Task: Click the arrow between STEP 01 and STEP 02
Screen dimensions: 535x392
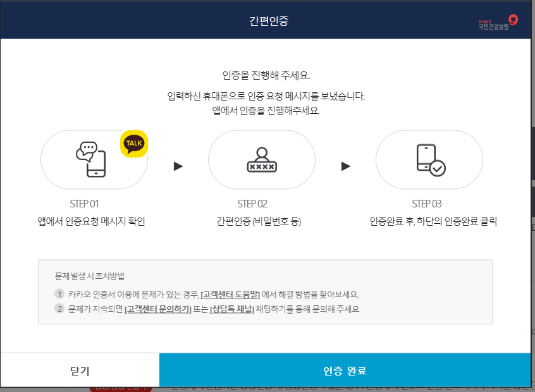Action: pyautogui.click(x=178, y=166)
